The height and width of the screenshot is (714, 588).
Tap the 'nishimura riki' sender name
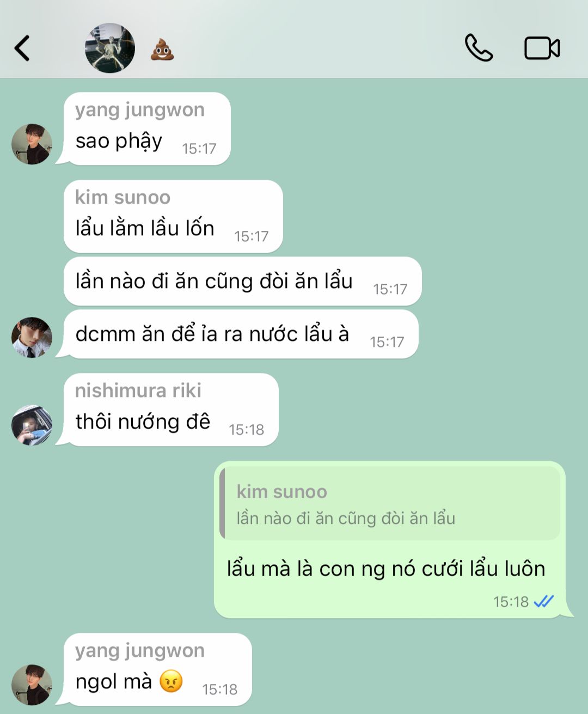tap(138, 390)
